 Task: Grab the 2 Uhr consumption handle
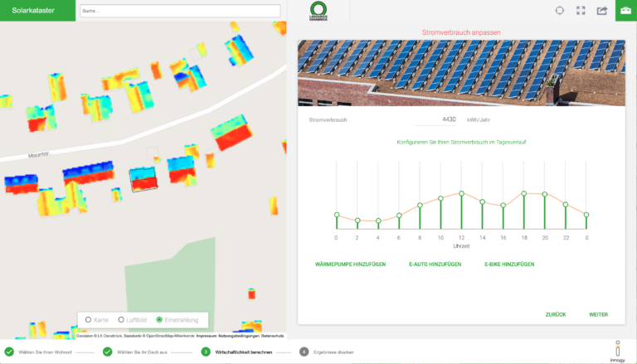tap(357, 221)
